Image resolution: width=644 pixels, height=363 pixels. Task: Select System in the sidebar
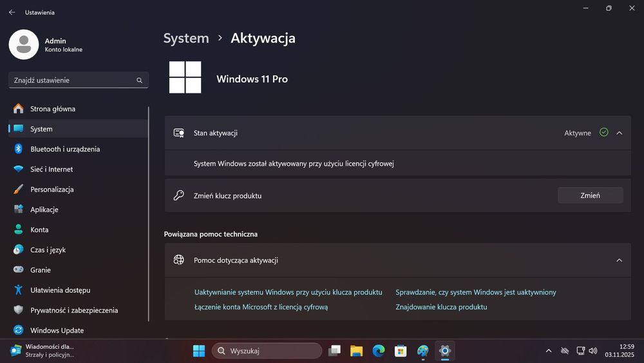[x=78, y=129]
